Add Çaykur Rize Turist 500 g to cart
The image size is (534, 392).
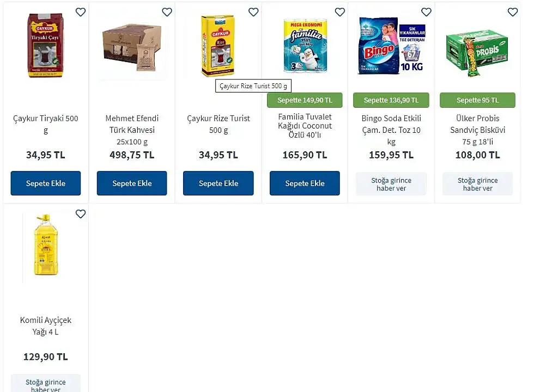219,183
